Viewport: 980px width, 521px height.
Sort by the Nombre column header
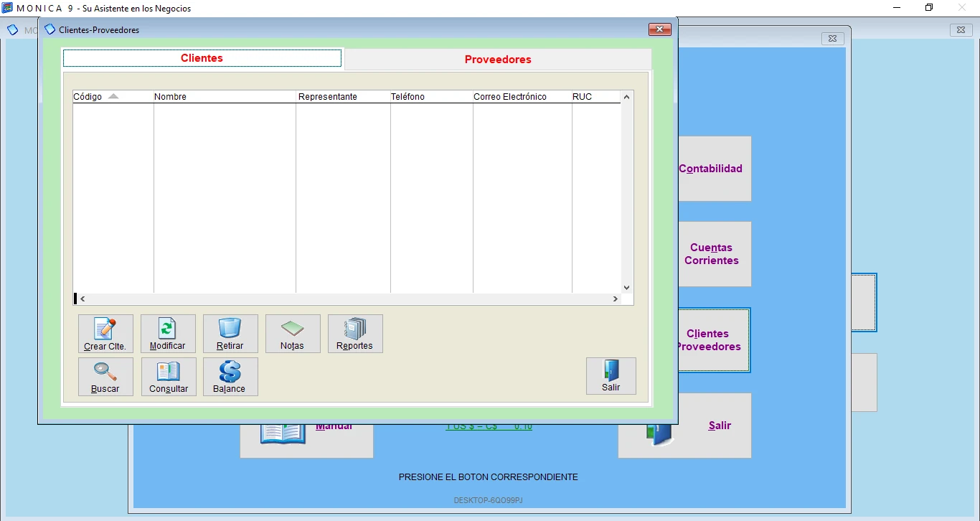click(x=170, y=96)
